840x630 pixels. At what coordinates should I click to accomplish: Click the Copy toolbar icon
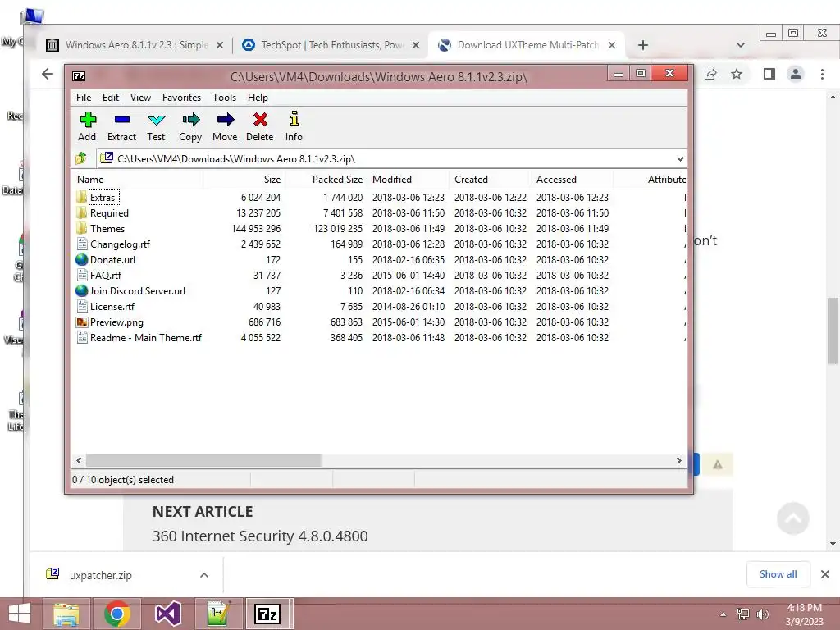[190, 120]
